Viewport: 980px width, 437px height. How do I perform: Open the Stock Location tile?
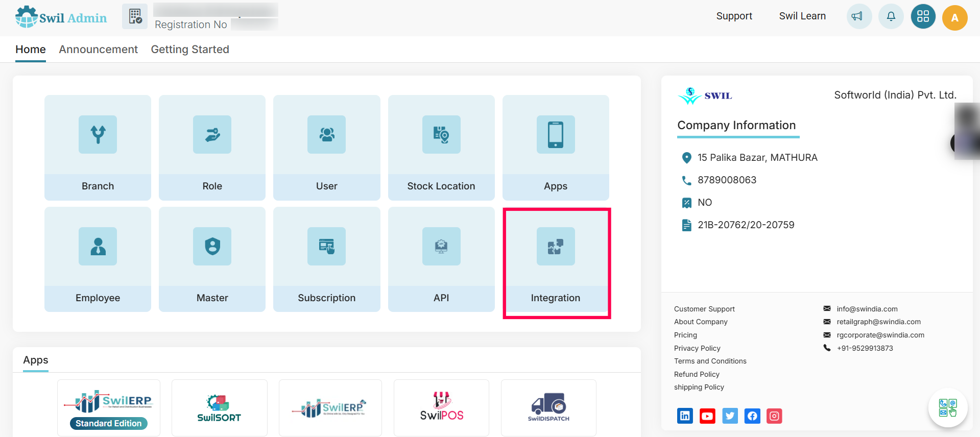pyautogui.click(x=441, y=148)
